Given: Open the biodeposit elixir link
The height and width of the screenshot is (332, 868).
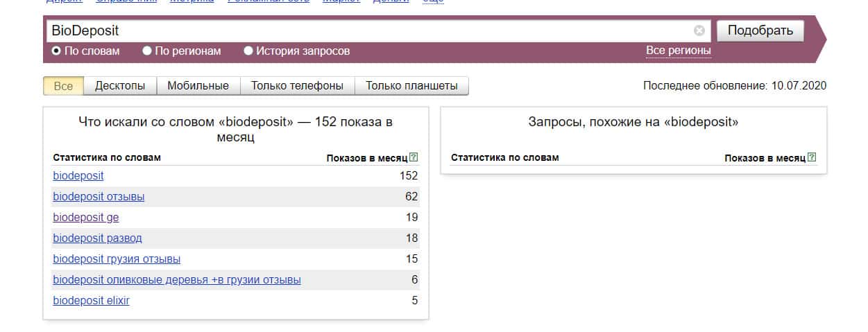Looking at the screenshot, I should [x=91, y=301].
